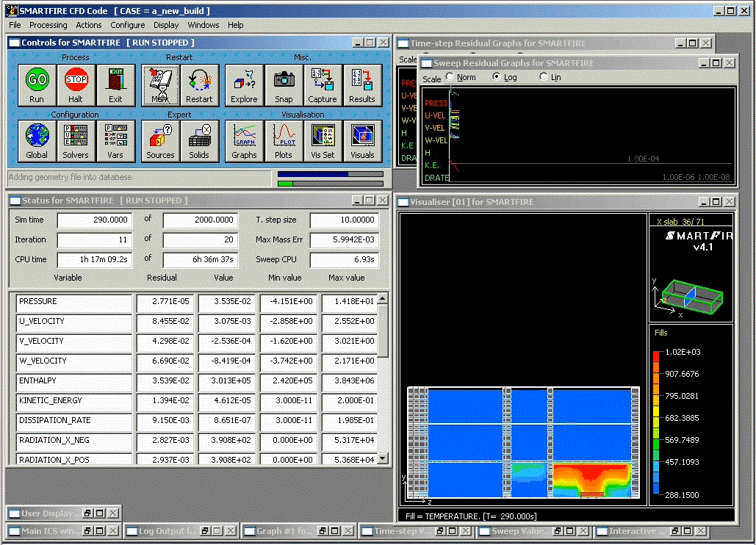This screenshot has width=756, height=545.
Task: Select Lin scale in Sweep Residual Graphs
Action: tap(544, 76)
